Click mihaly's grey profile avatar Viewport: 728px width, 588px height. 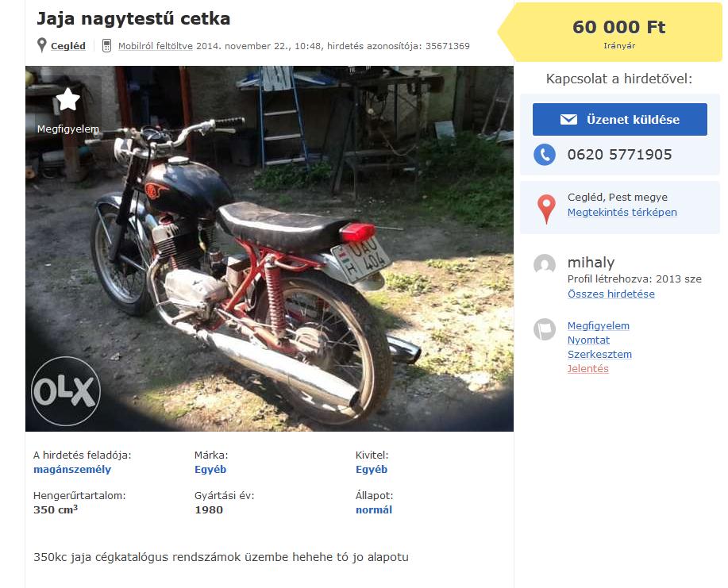click(x=545, y=265)
